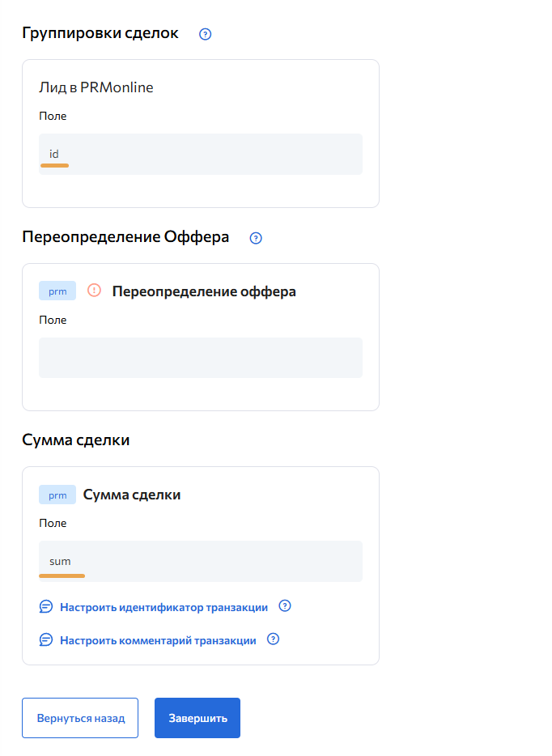The image size is (552, 756).
Task: Select the field containing id
Action: pos(200,154)
